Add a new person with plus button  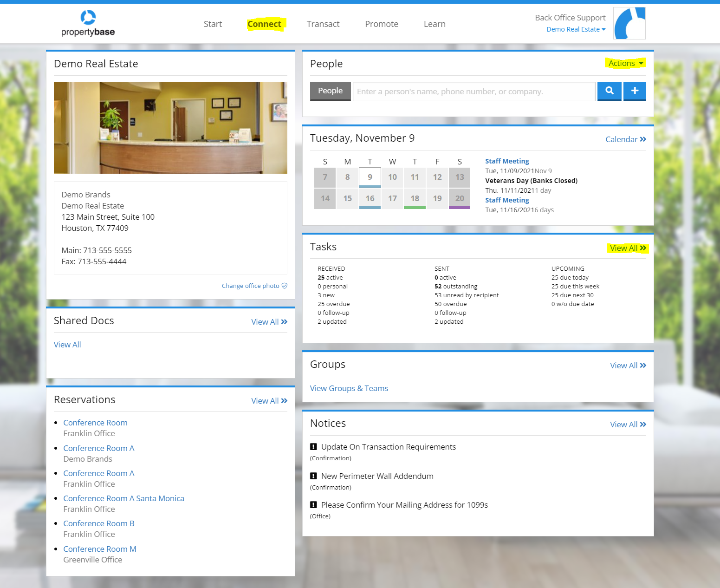635,91
